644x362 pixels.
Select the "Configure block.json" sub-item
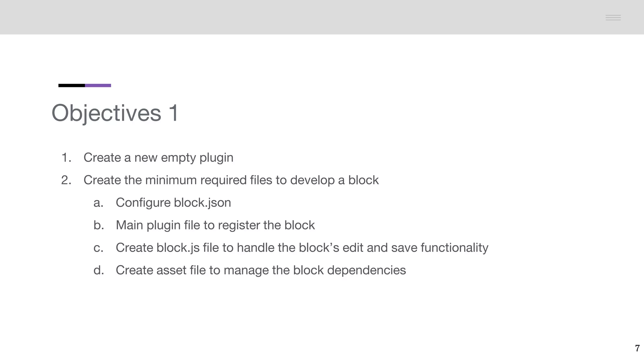coord(173,203)
